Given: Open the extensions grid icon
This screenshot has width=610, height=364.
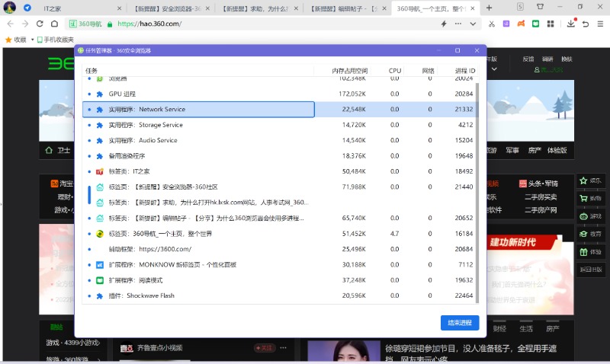Looking at the screenshot, I should pyautogui.click(x=551, y=24).
